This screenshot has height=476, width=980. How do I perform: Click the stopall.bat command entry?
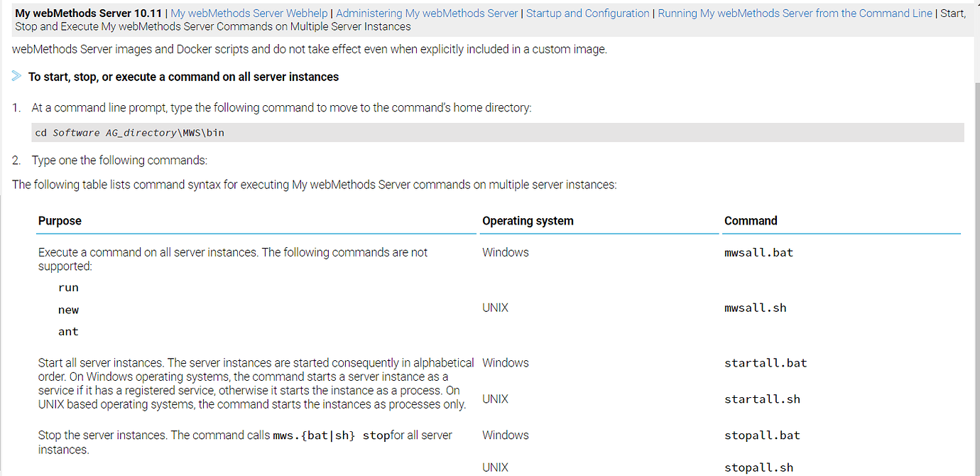(x=762, y=436)
